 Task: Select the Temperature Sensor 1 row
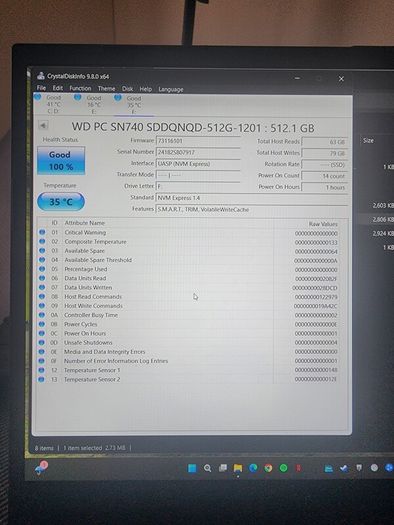click(188, 370)
